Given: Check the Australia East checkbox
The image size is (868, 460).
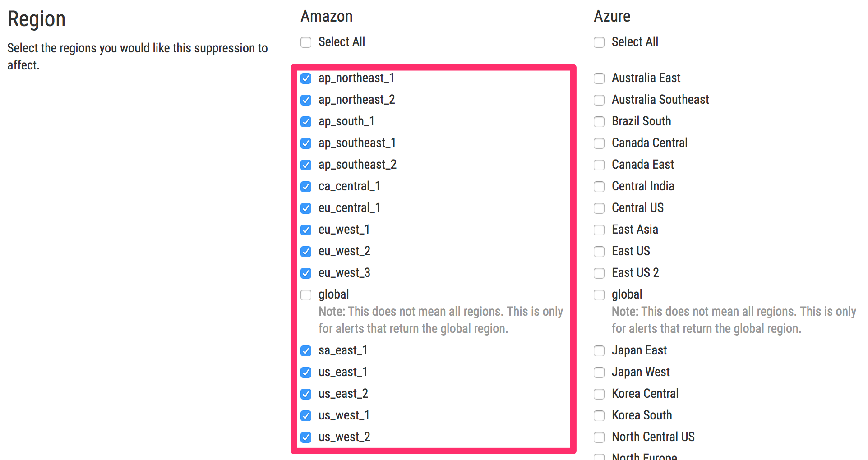Looking at the screenshot, I should pyautogui.click(x=599, y=78).
